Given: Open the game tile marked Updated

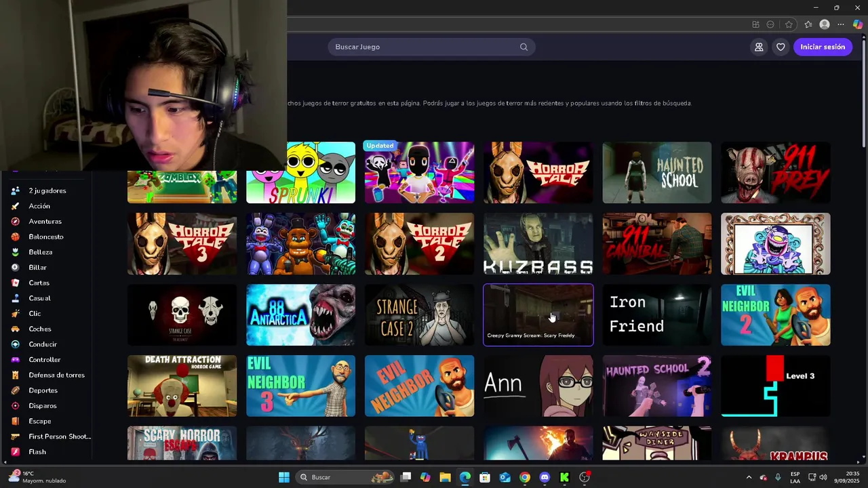Looking at the screenshot, I should (x=419, y=172).
